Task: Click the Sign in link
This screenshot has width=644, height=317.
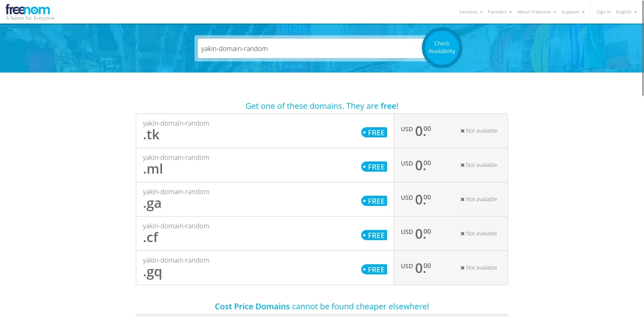Action: (603, 12)
